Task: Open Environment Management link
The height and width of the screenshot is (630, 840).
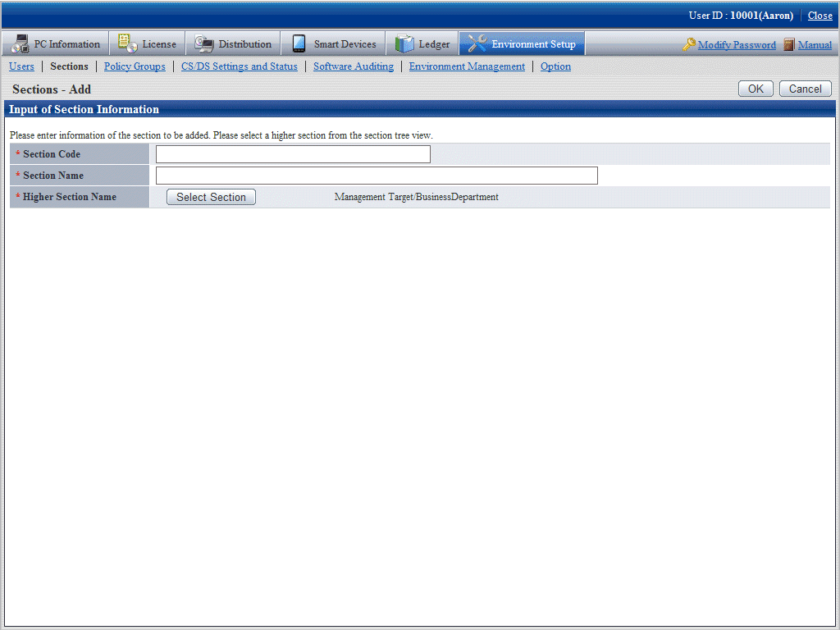Action: [467, 66]
